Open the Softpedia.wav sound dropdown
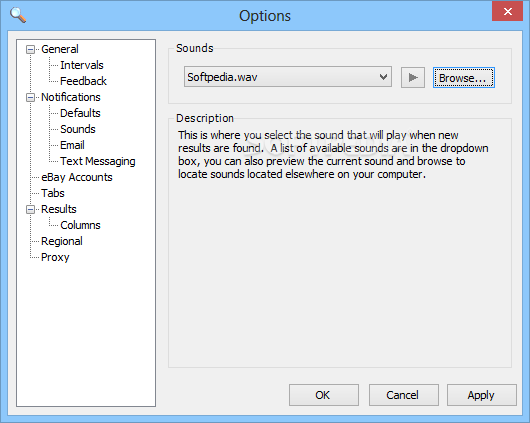This screenshot has width=530, height=423. coord(288,77)
